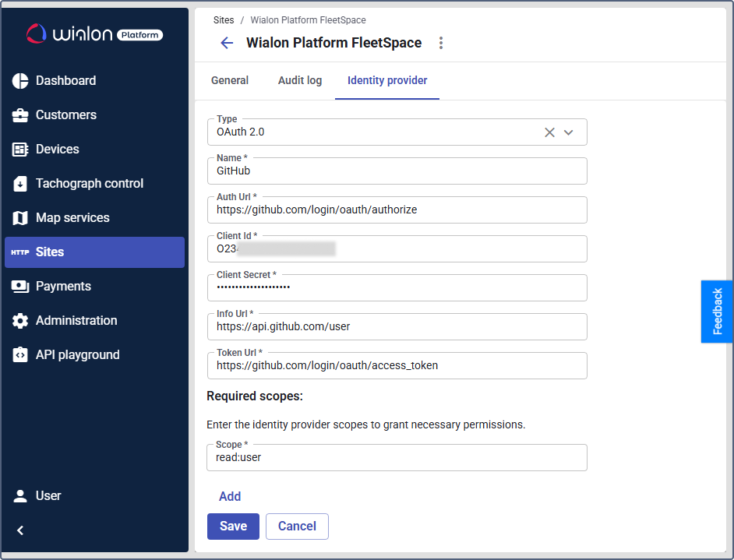Switch to the General tab
734x560 pixels.
[230, 80]
